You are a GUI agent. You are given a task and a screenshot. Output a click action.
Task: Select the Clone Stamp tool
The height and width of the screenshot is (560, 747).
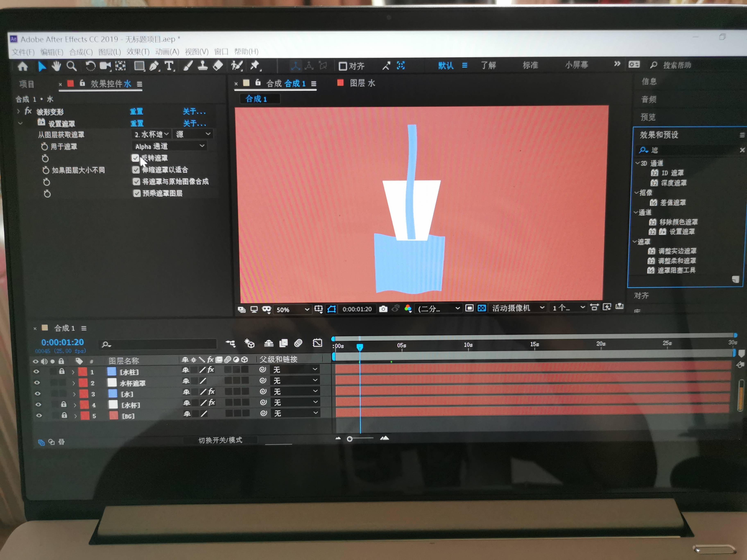click(202, 65)
